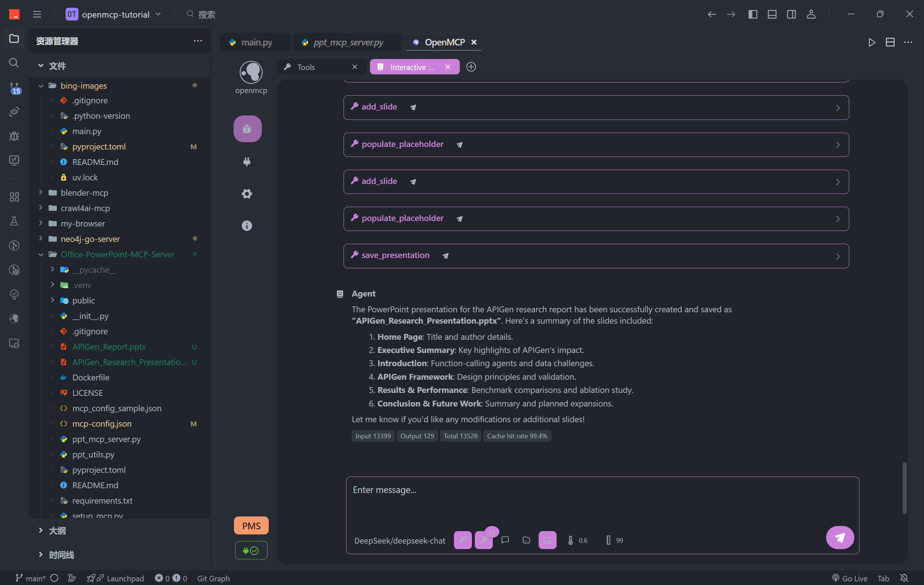This screenshot has height=585, width=924.
Task: Open Git Graph from the status bar
Action: (x=213, y=578)
